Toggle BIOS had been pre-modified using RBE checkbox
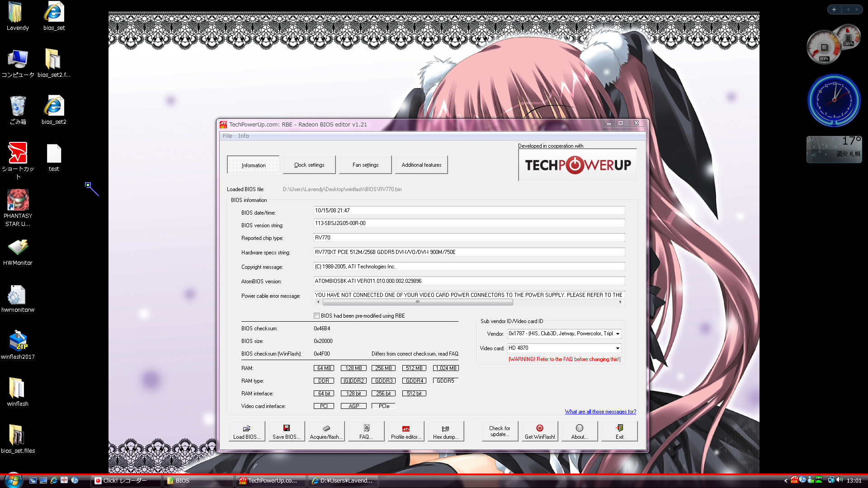Screen dimensions: 868x488 [x=316, y=316]
